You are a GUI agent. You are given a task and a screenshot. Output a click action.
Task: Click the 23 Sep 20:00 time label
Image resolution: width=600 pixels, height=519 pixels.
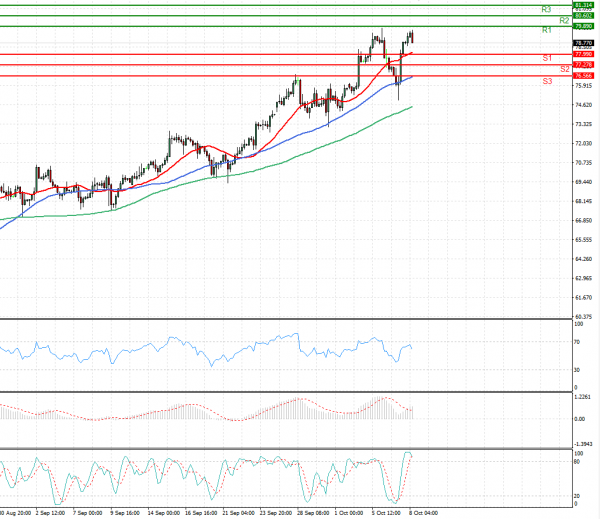tap(276, 513)
